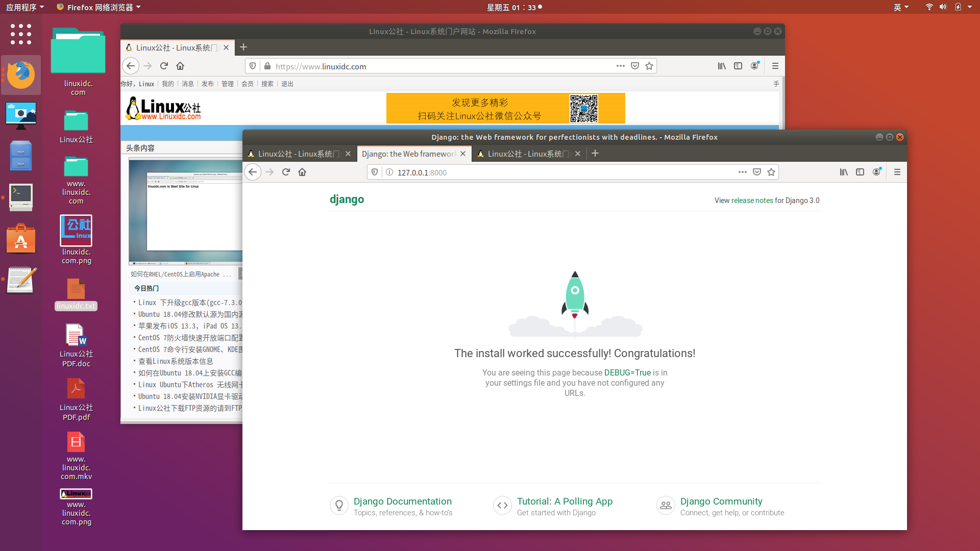Show site information for 127.0.0.1

(389, 172)
